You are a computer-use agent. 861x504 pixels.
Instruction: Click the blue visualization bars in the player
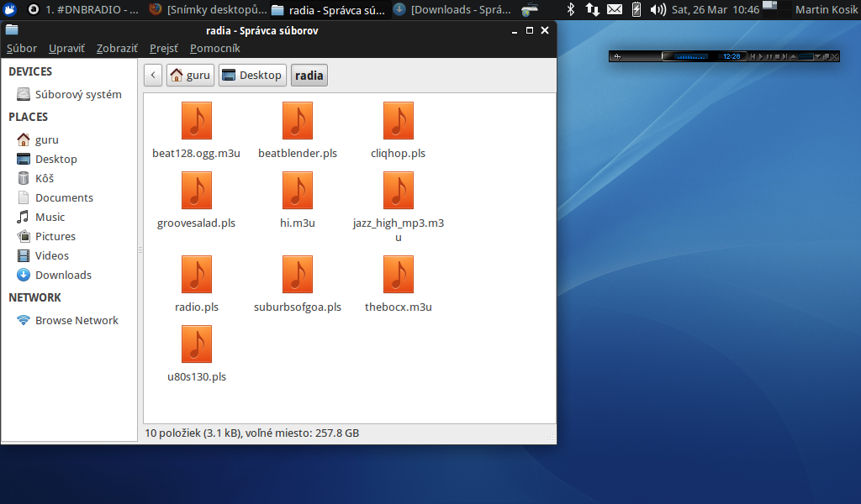click(x=691, y=56)
